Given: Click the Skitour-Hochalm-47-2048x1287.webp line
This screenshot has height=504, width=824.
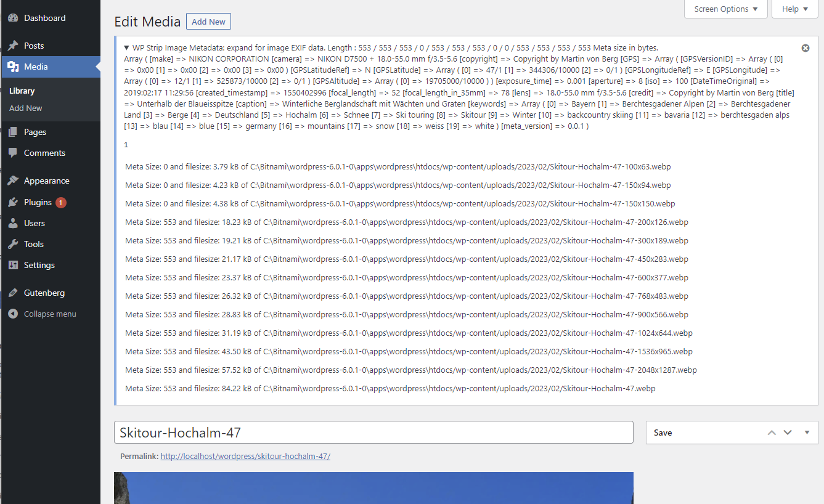Looking at the screenshot, I should tap(411, 370).
